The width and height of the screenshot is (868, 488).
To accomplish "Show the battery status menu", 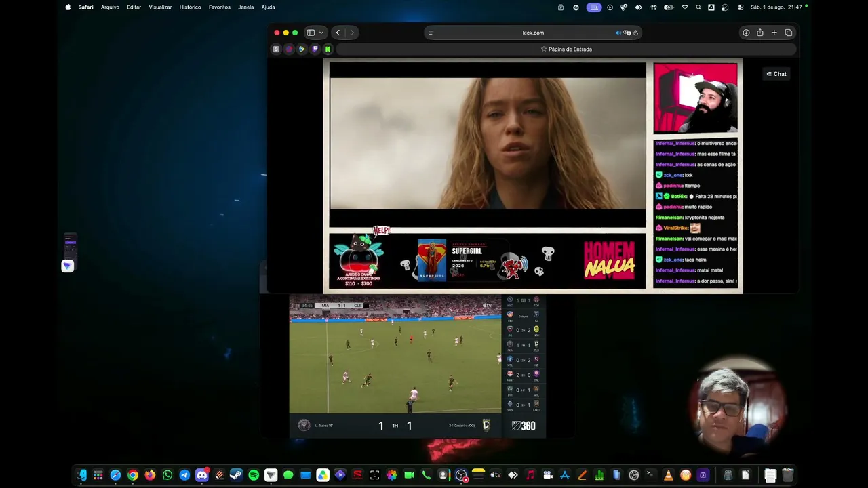I will click(669, 7).
